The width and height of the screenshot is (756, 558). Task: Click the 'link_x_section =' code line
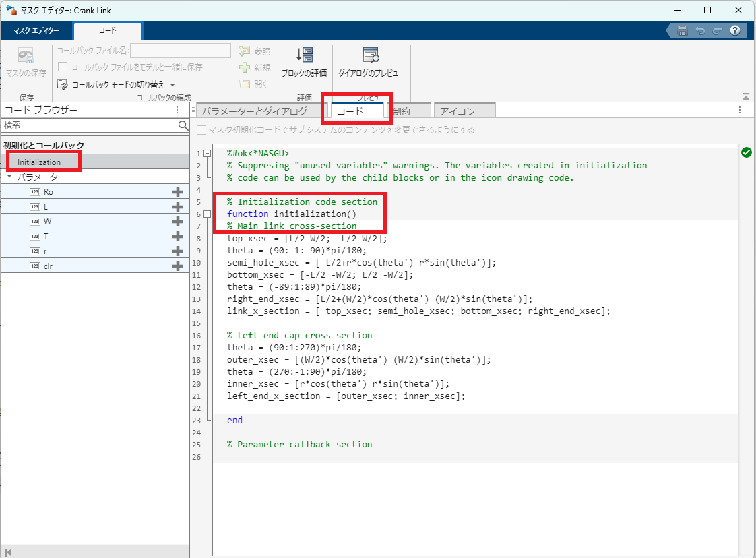[x=418, y=311]
